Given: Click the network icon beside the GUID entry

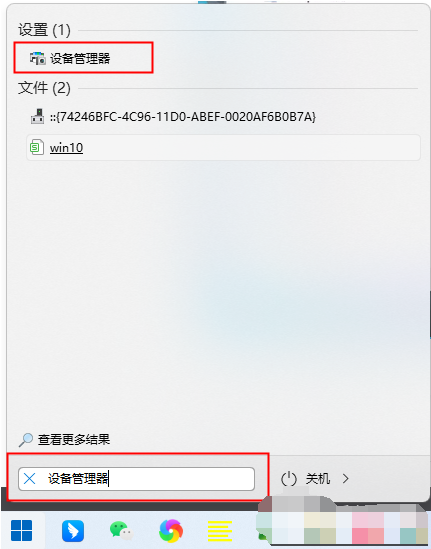Looking at the screenshot, I should pyautogui.click(x=37, y=117).
